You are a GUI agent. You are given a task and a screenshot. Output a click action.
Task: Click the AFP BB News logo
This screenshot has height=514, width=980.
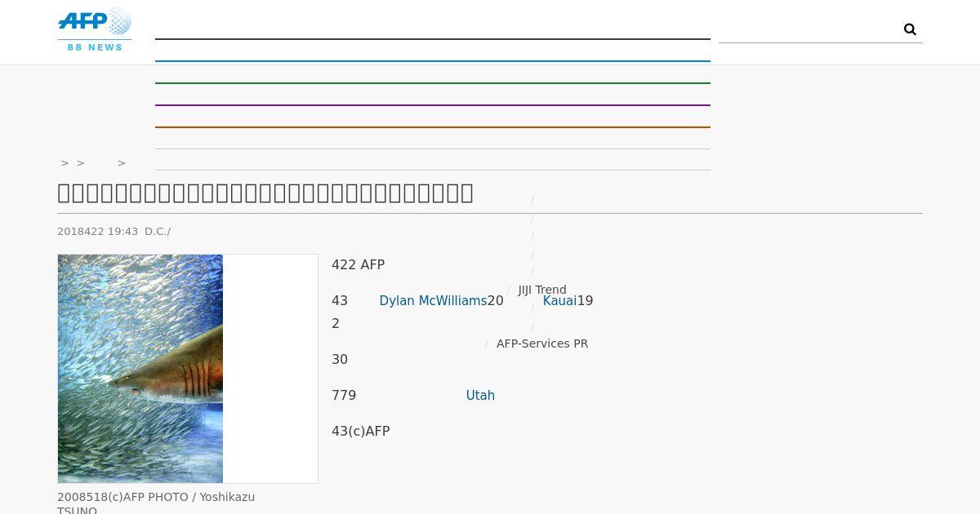point(95,30)
